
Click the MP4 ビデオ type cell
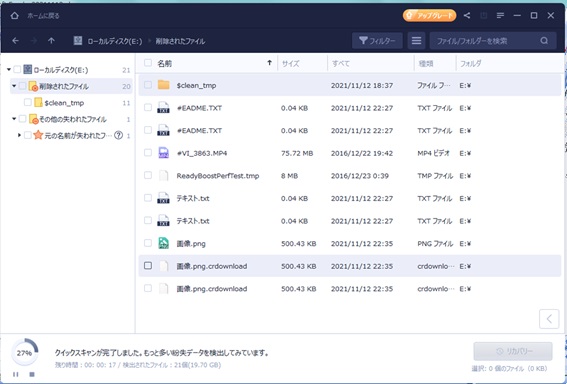click(433, 153)
